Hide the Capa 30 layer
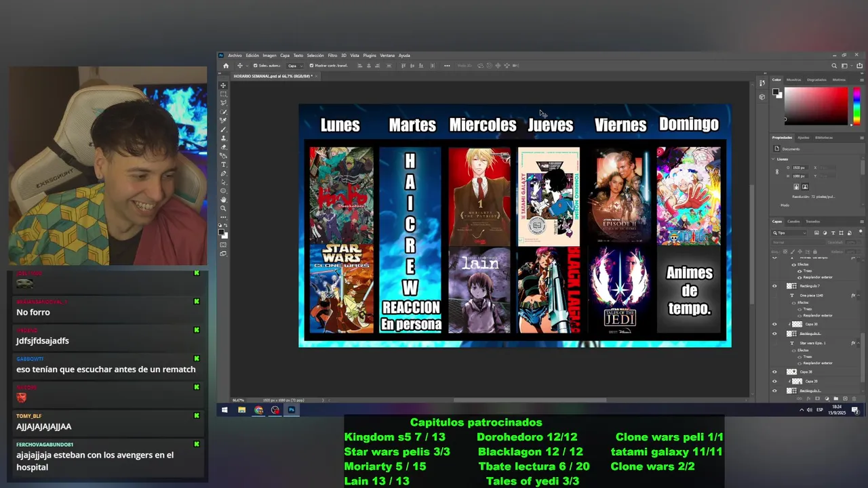The height and width of the screenshot is (488, 868). pos(774,324)
